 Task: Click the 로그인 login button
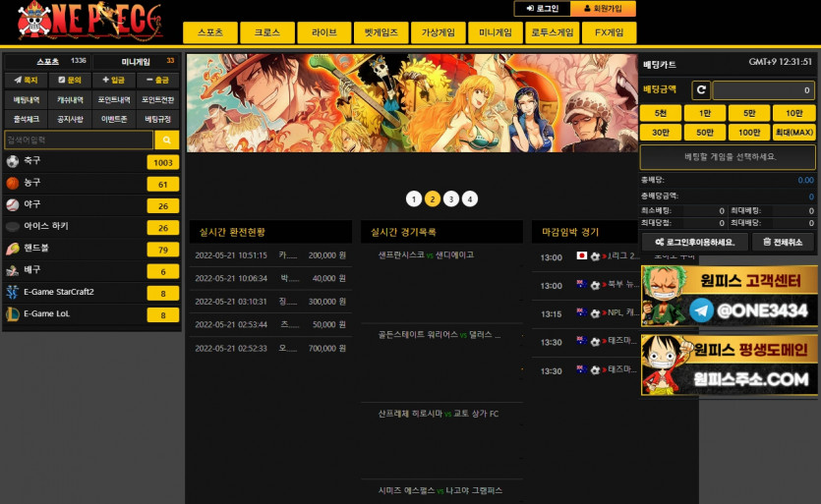click(x=542, y=9)
